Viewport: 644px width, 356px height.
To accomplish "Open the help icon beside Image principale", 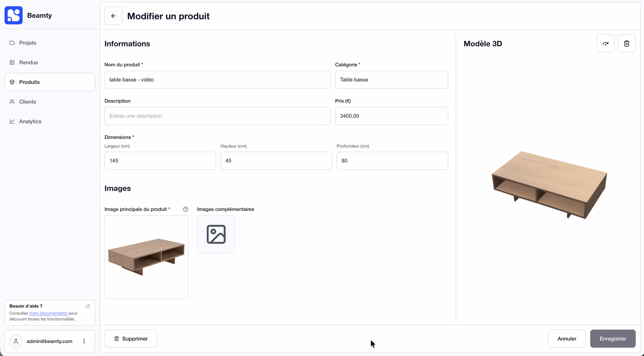I will click(x=185, y=209).
